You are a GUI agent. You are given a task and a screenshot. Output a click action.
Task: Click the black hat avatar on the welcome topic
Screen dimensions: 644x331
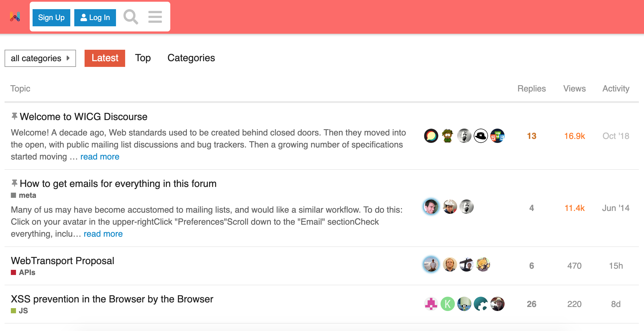481,136
